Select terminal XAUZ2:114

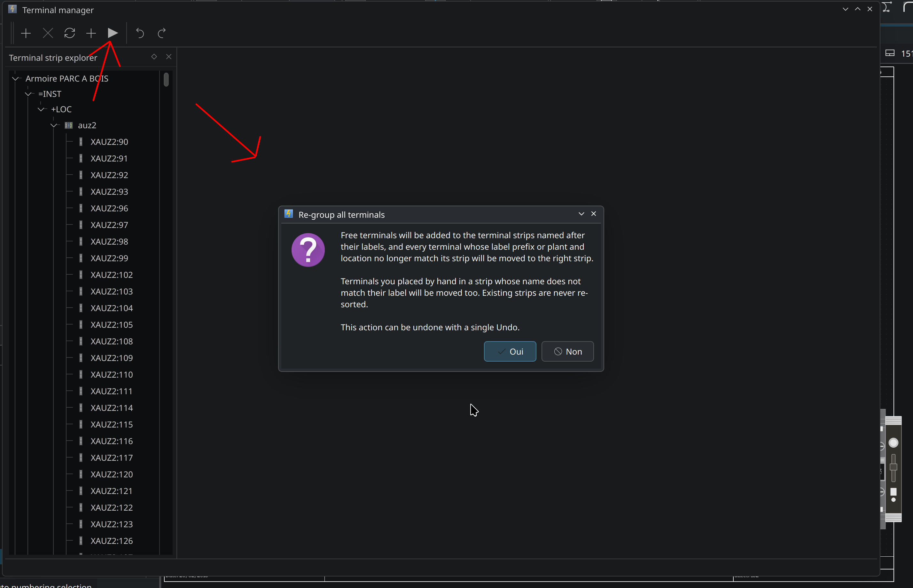[x=112, y=408]
